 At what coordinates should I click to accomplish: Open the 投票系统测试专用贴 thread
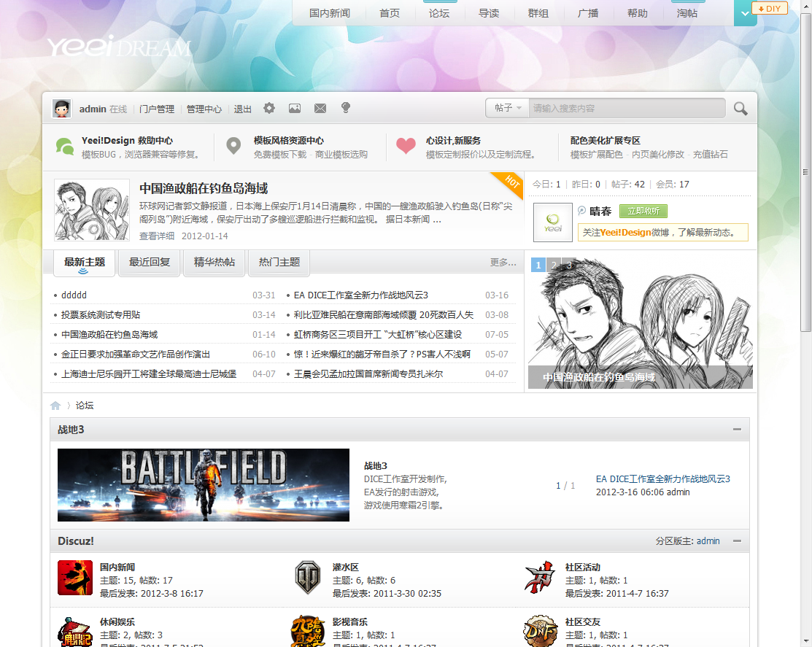(101, 314)
